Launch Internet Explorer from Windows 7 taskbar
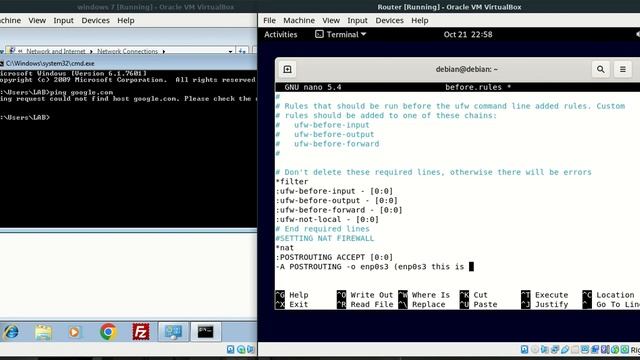This screenshot has width=640, height=360. (11, 332)
